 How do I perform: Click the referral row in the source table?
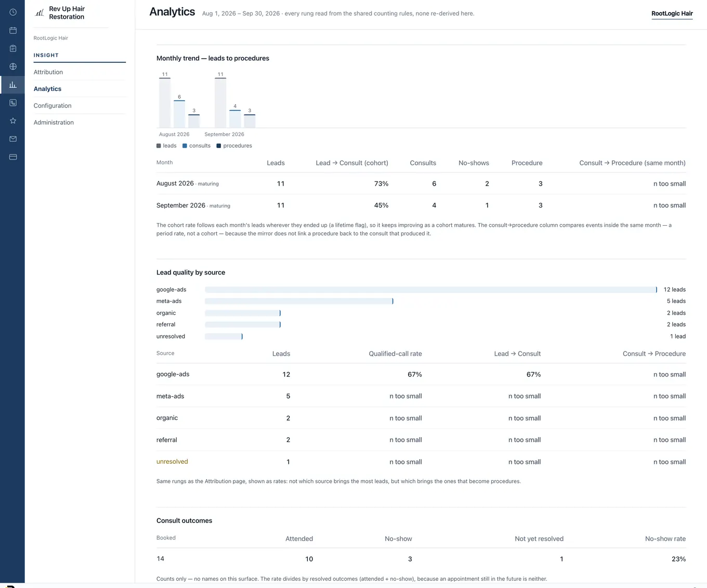[421, 440]
